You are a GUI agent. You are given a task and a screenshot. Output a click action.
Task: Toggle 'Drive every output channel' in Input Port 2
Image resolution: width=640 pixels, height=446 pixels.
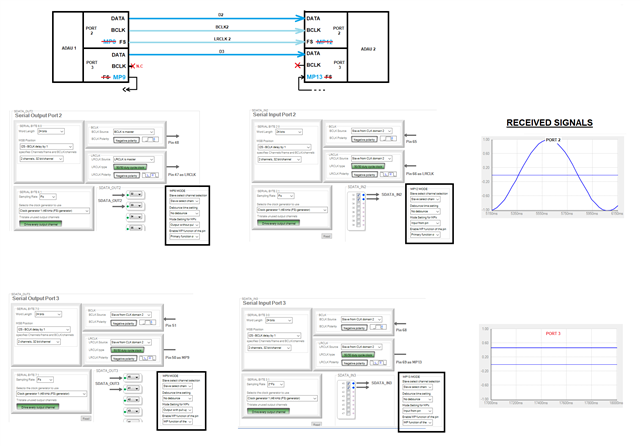tap(278, 223)
